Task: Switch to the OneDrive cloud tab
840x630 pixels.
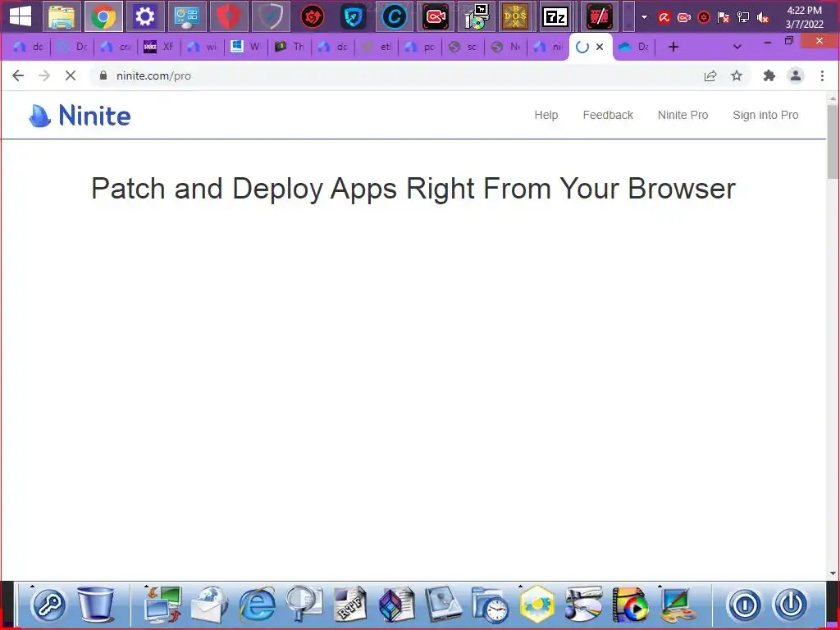Action: pos(634,47)
